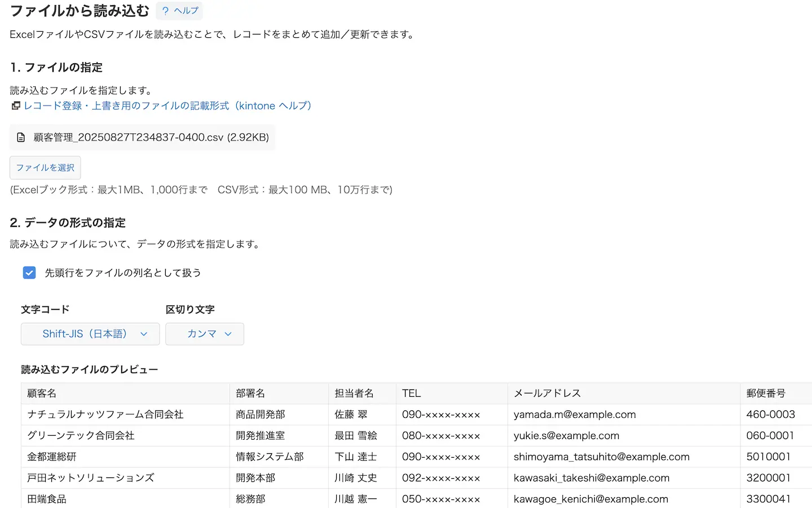812x508 pixels.
Task: Click the question mark help icon
Action: click(x=165, y=11)
